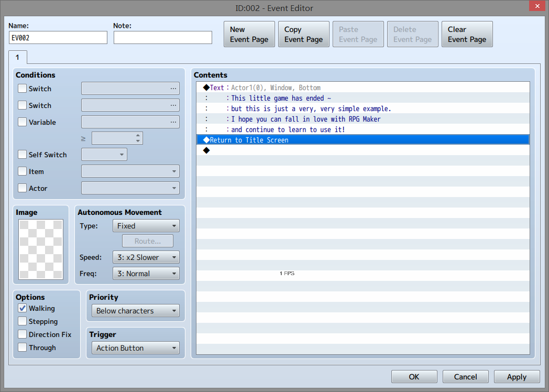Open the Item condition dropdown
The height and width of the screenshot is (392, 549).
click(130, 171)
